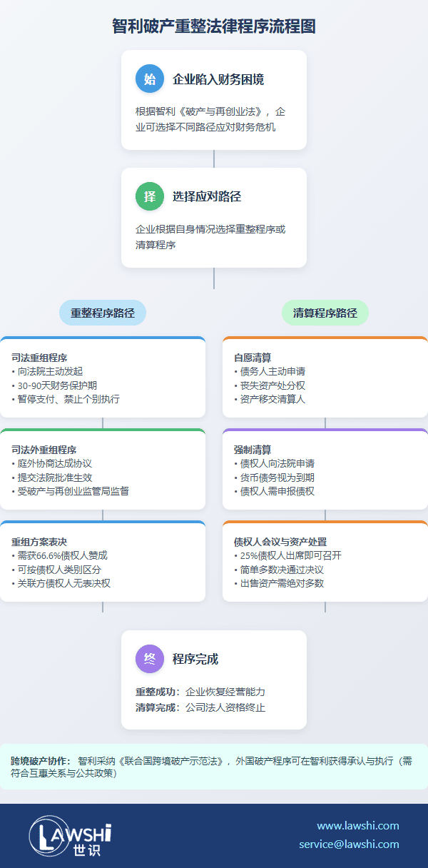Click the 司法重组程序 card
The height and width of the screenshot is (868, 428).
(103, 378)
